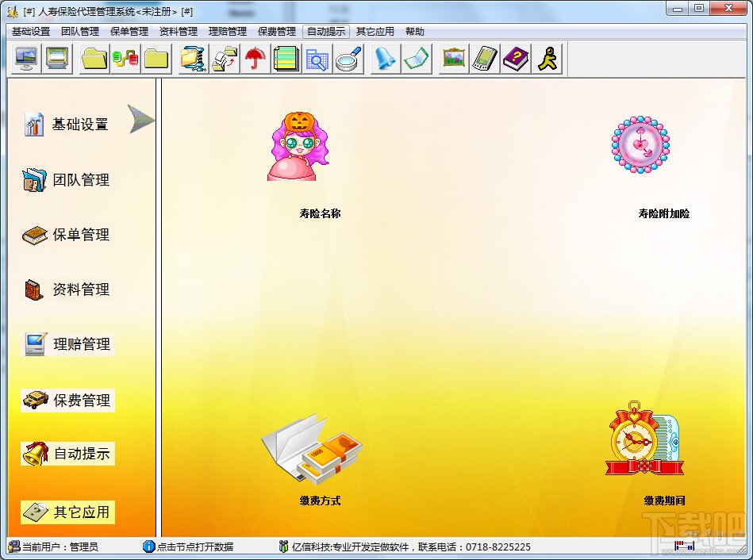The width and height of the screenshot is (753, 560).
Task: Select 团队管理 in the left sidebar
Action: pos(67,179)
